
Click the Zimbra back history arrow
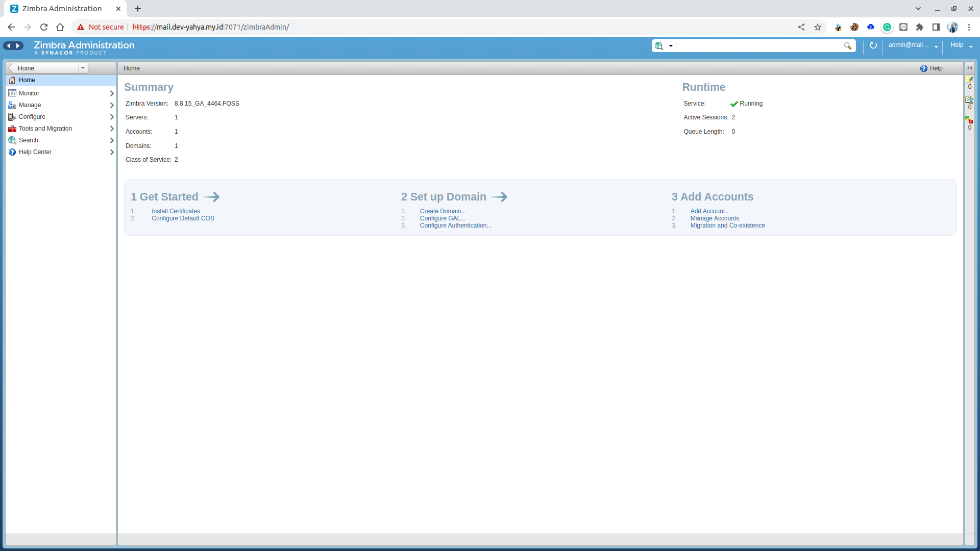(x=9, y=46)
